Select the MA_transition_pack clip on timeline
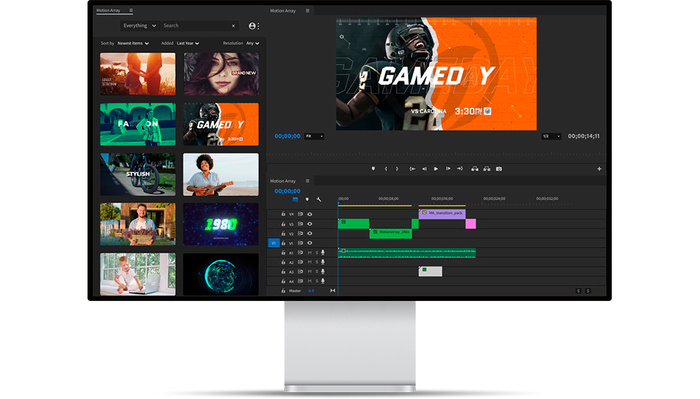This screenshot has width=700, height=399. point(442,213)
